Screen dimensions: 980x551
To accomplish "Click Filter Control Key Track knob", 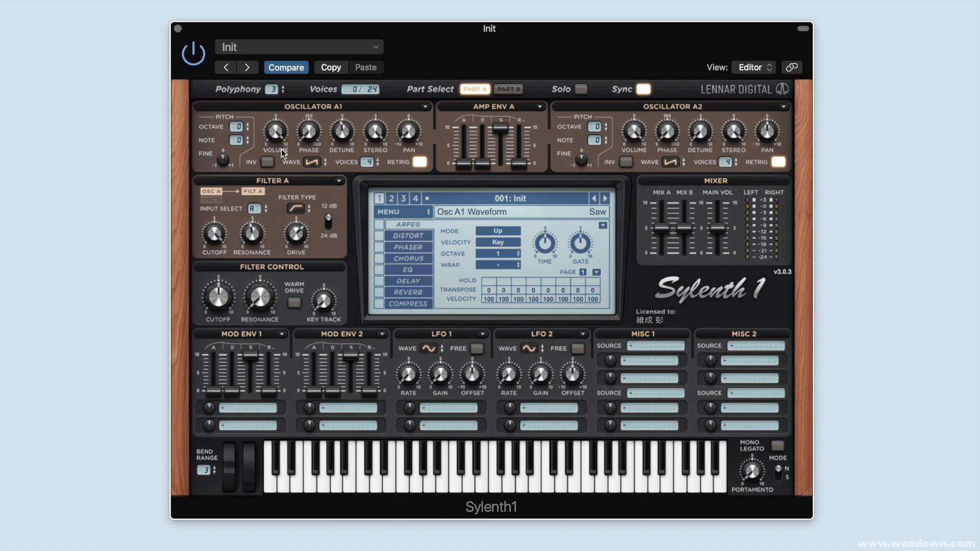I will 323,301.
